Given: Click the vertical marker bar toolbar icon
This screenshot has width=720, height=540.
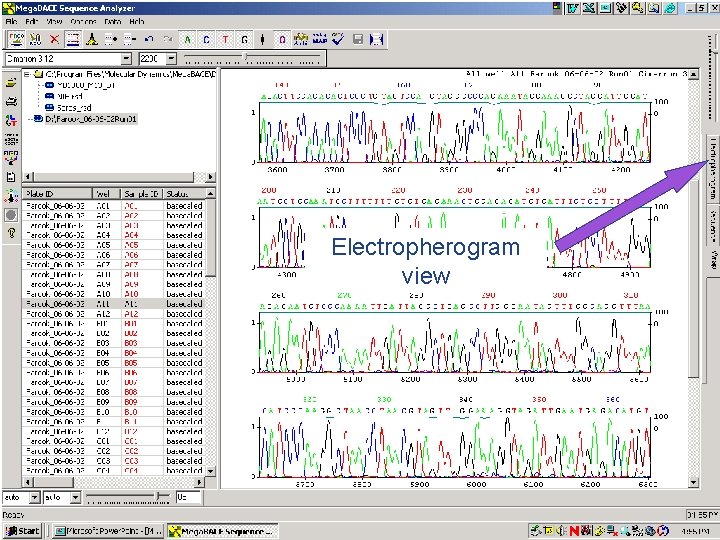Looking at the screenshot, I should 263,39.
